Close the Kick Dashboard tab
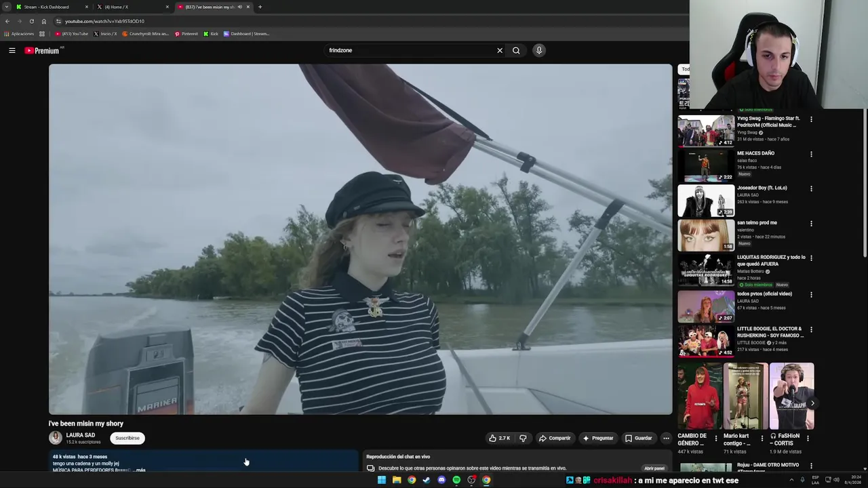 click(x=87, y=7)
